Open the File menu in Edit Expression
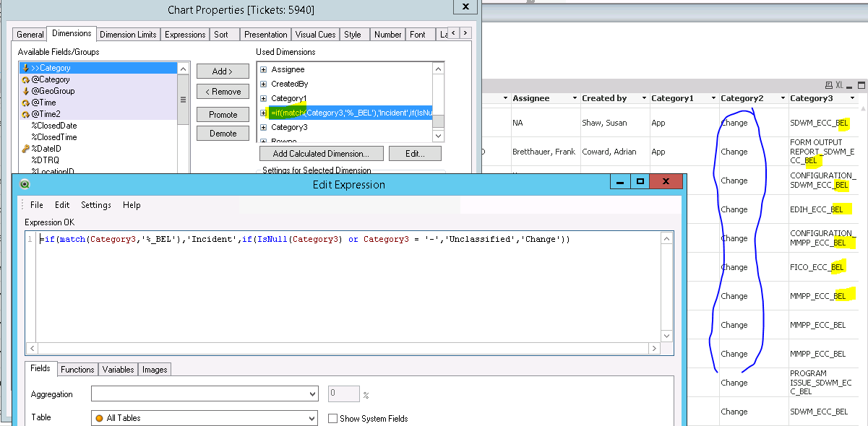868x426 pixels. (x=37, y=205)
